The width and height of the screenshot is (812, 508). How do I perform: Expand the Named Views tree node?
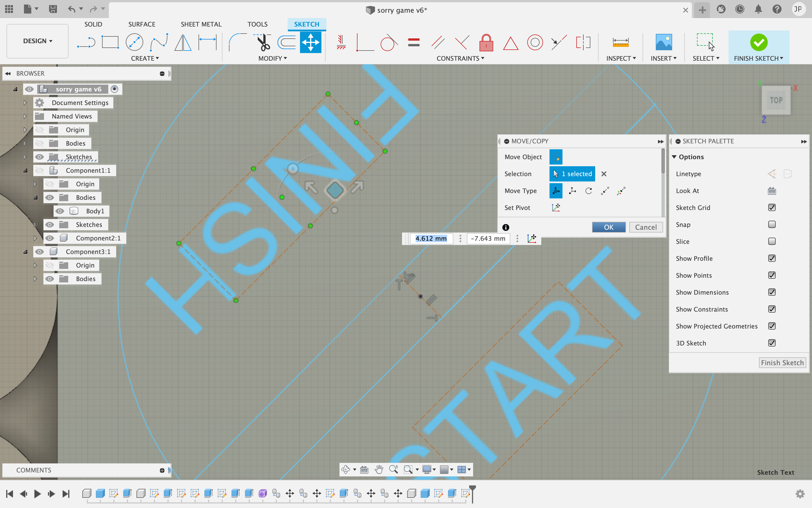tap(25, 116)
